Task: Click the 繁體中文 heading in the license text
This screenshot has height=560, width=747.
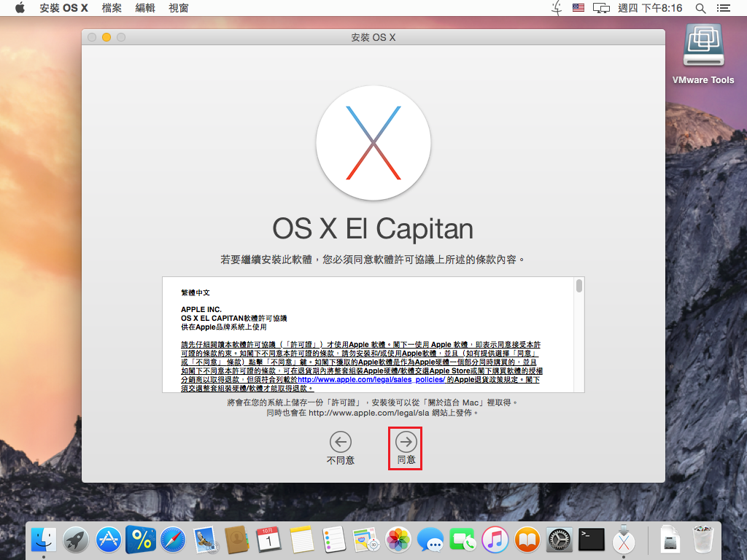Action: (196, 293)
